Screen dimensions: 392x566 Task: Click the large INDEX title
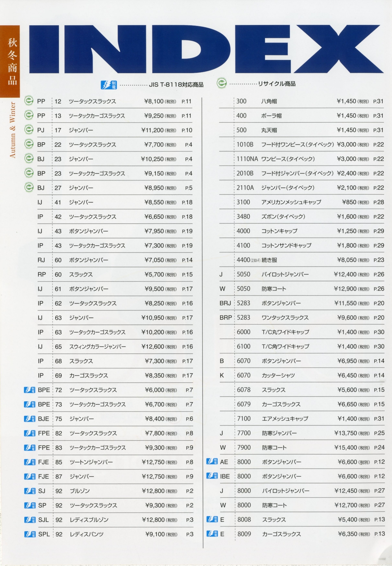tap(206, 50)
